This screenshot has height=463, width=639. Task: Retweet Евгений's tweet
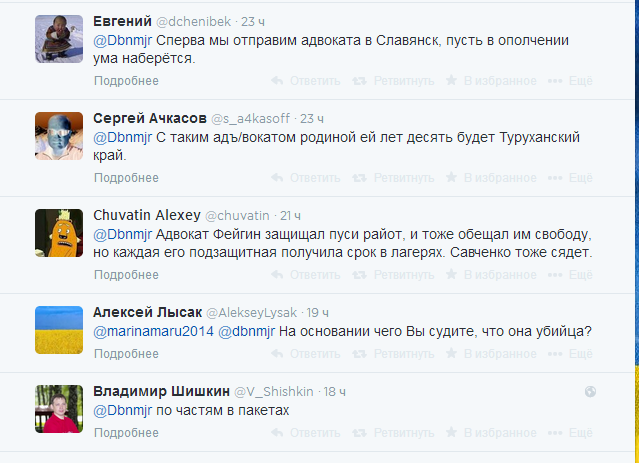click(x=393, y=81)
